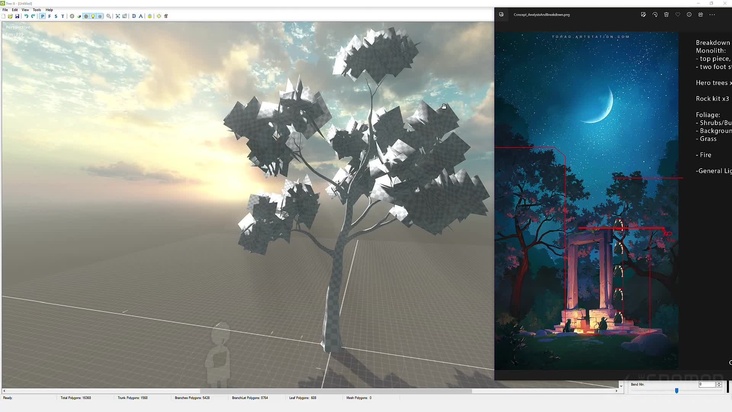
Task: Toggle the yellow light bulb icon
Action: pos(93,16)
